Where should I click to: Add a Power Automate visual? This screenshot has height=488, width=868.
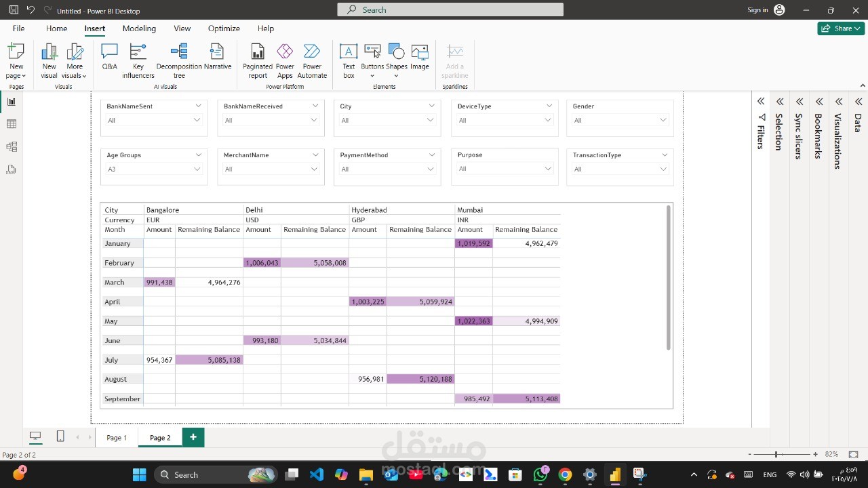point(312,61)
